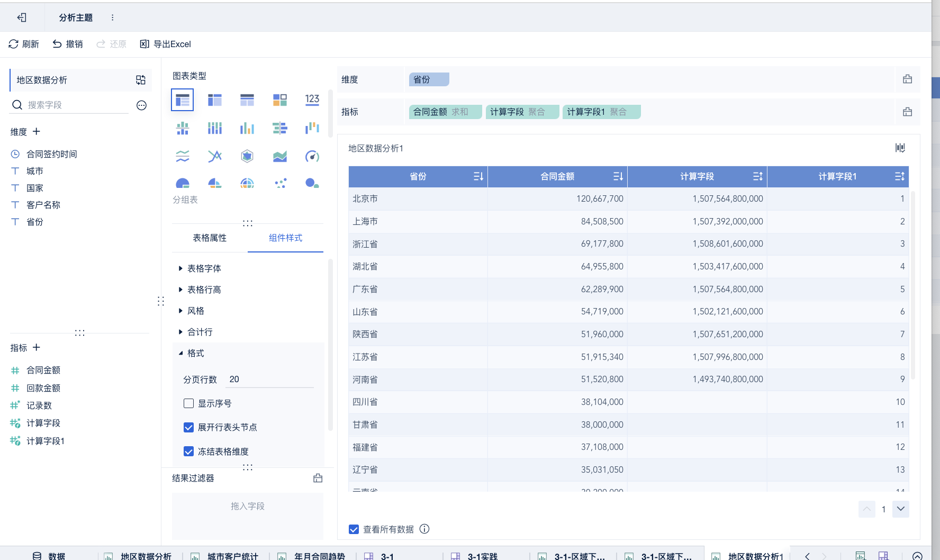Add a new dimension with the 维度 plus
Viewport: 940px width, 560px height.
coord(37,131)
